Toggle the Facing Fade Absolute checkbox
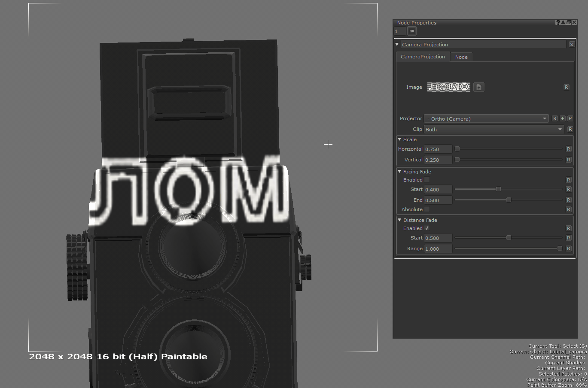Image resolution: width=588 pixels, height=388 pixels. (x=427, y=209)
